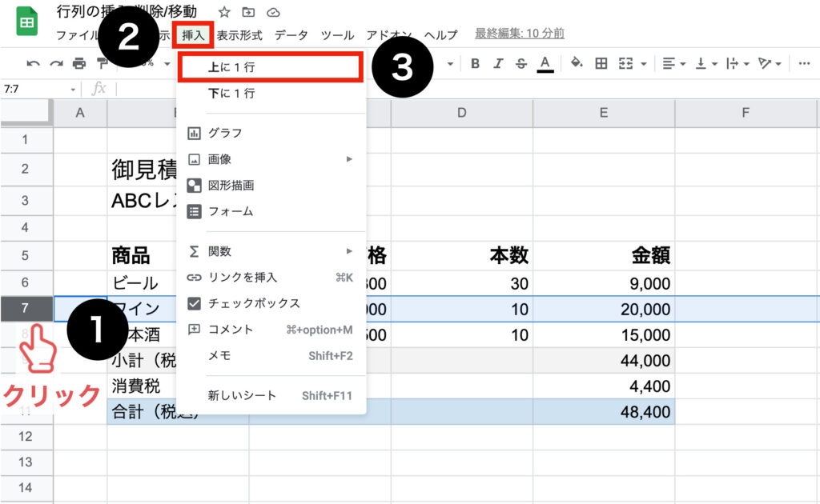Screen dimensions: 820x504
Task: Choose 上に 1 行 from menu
Action: 271,67
